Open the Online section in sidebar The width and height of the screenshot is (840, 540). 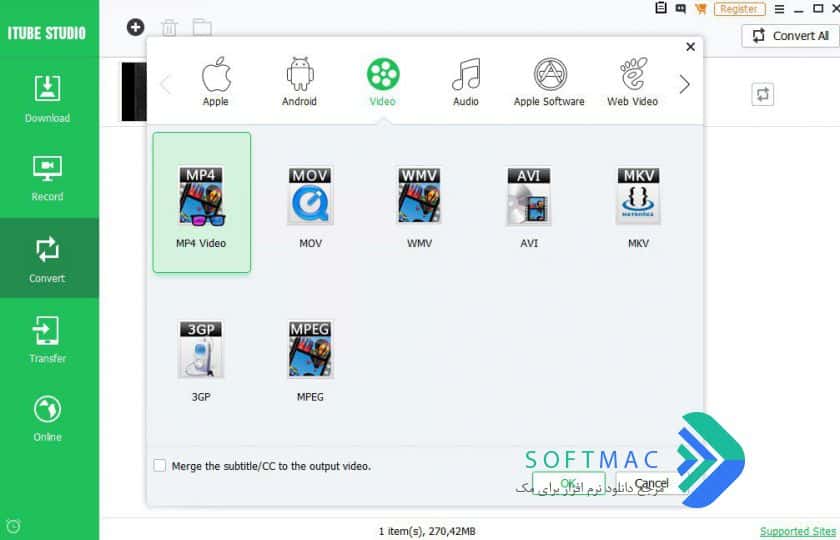click(47, 418)
